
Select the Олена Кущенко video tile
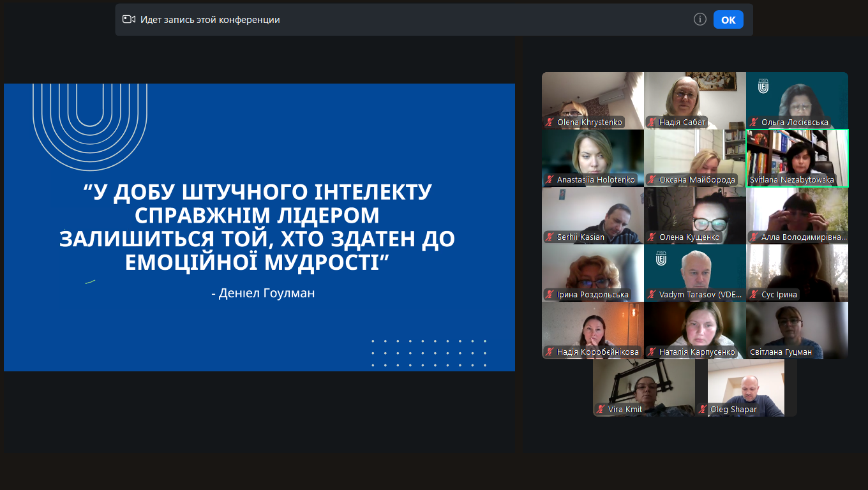[695, 211]
